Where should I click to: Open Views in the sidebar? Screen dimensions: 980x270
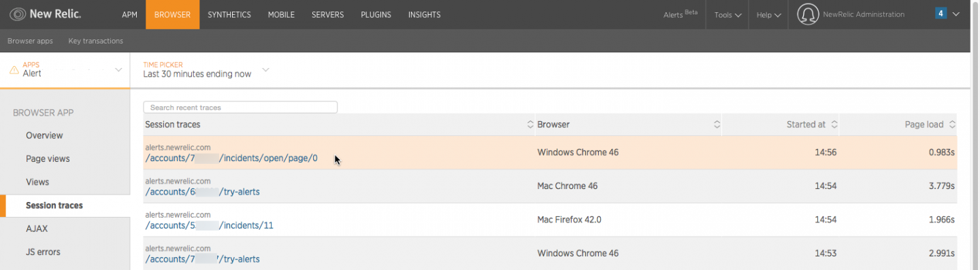(37, 182)
